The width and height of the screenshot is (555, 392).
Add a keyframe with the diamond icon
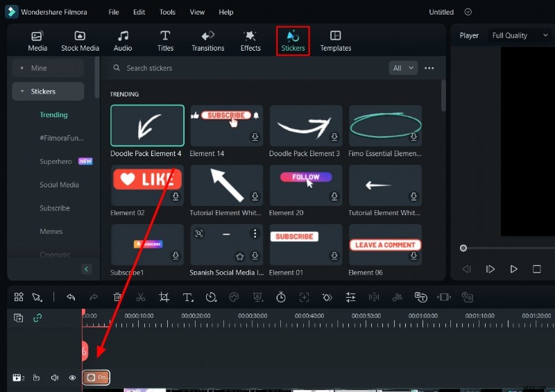(x=327, y=297)
